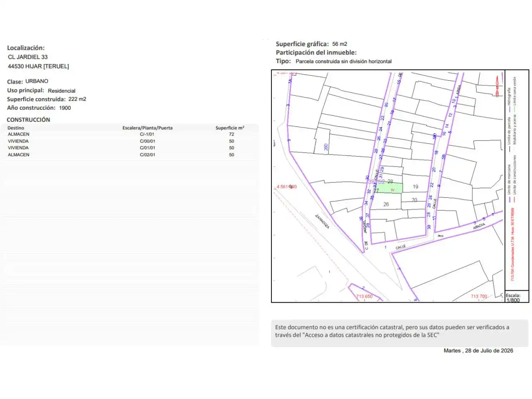Screen dimensions: 532x399
Task: Click the "C/-1/01" cell
Action: point(147,134)
